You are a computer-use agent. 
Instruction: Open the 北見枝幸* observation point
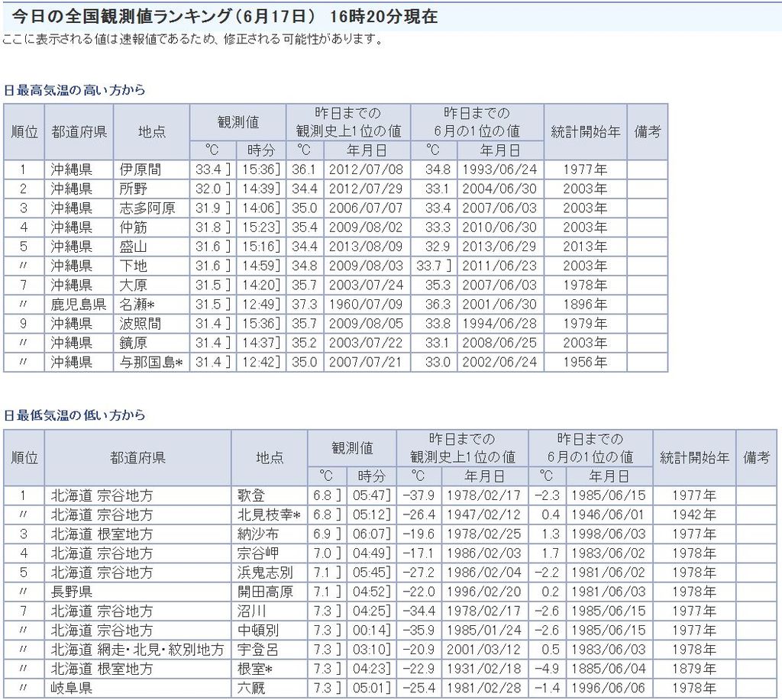coord(269,515)
